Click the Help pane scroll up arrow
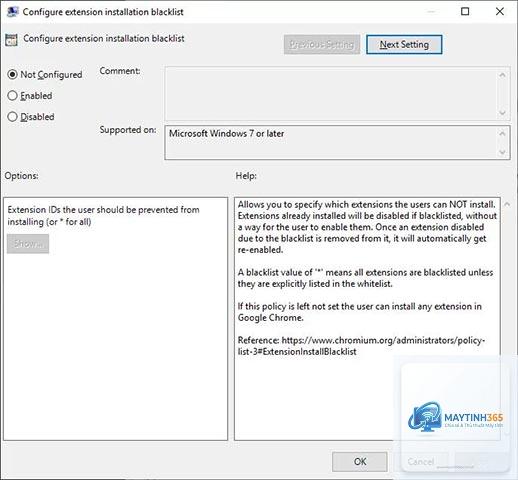The image size is (518, 480). pyautogui.click(x=507, y=204)
